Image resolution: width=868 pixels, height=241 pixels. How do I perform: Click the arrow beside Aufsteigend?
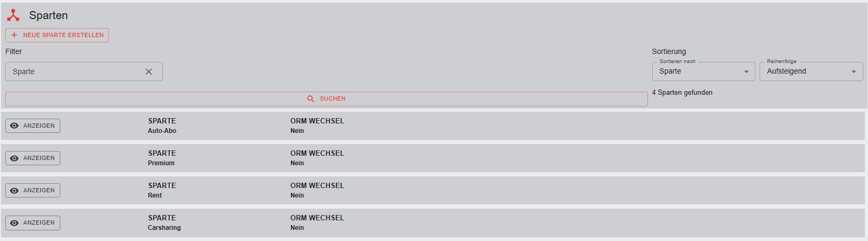click(853, 72)
